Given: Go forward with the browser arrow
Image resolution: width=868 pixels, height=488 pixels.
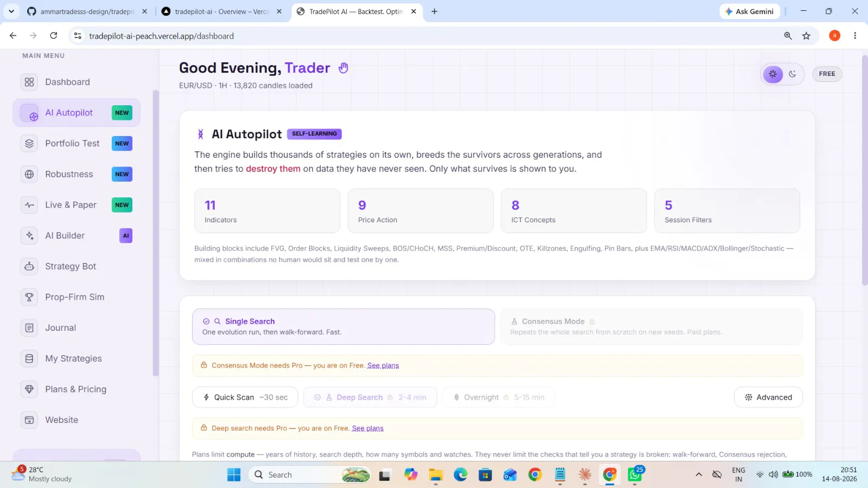Looking at the screenshot, I should 33,36.
